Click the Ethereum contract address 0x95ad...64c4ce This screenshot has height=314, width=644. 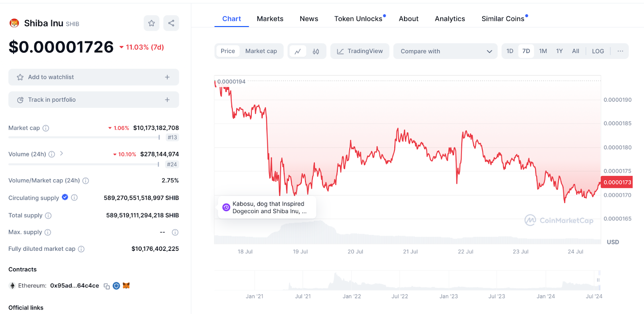pos(74,286)
